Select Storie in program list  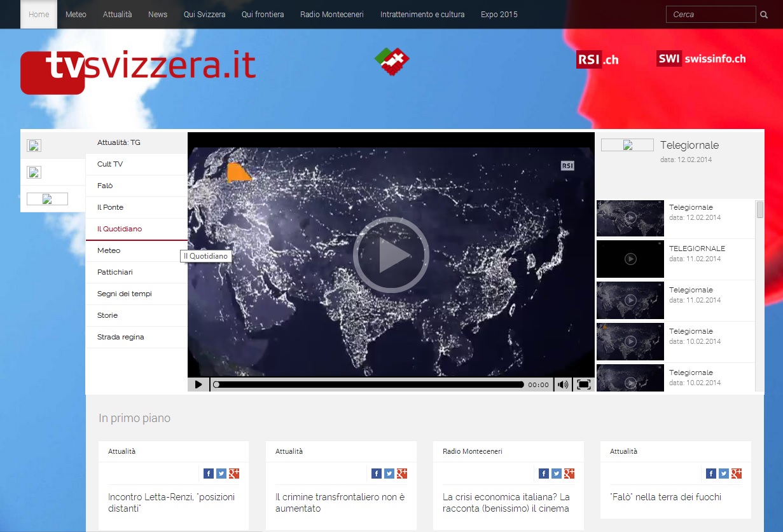point(137,315)
